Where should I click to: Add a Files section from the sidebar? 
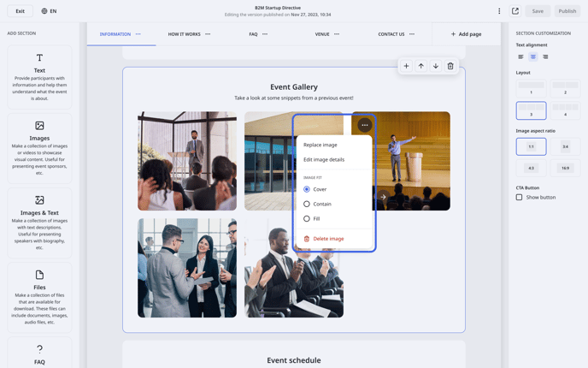39,298
